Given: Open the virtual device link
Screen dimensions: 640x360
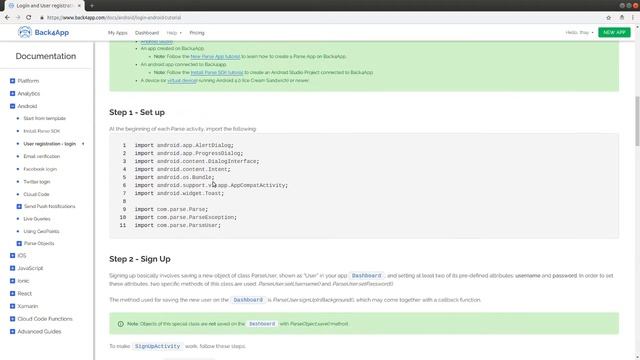Looking at the screenshot, I should tap(182, 80).
